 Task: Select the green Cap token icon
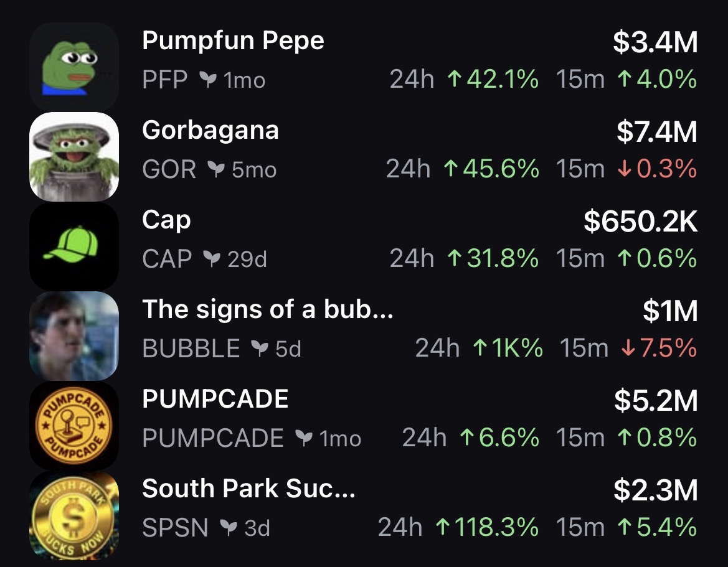click(x=73, y=246)
